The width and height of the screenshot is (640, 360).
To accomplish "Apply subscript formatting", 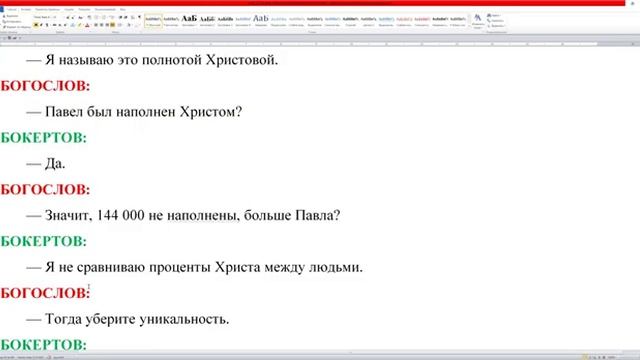I will coord(60,25).
